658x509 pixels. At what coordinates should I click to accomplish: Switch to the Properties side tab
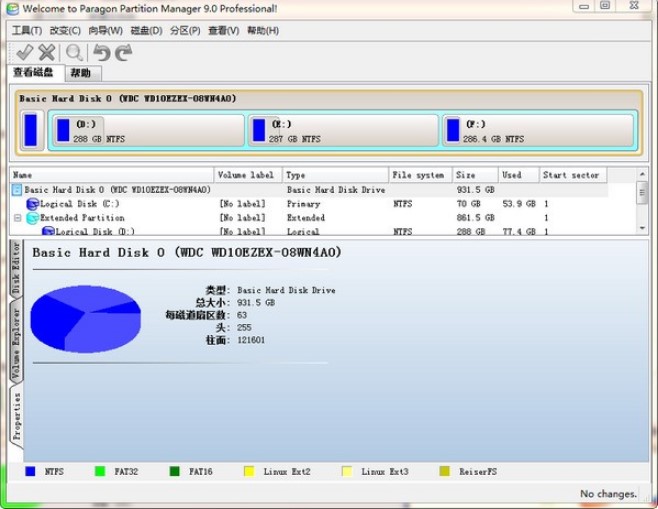[x=17, y=416]
